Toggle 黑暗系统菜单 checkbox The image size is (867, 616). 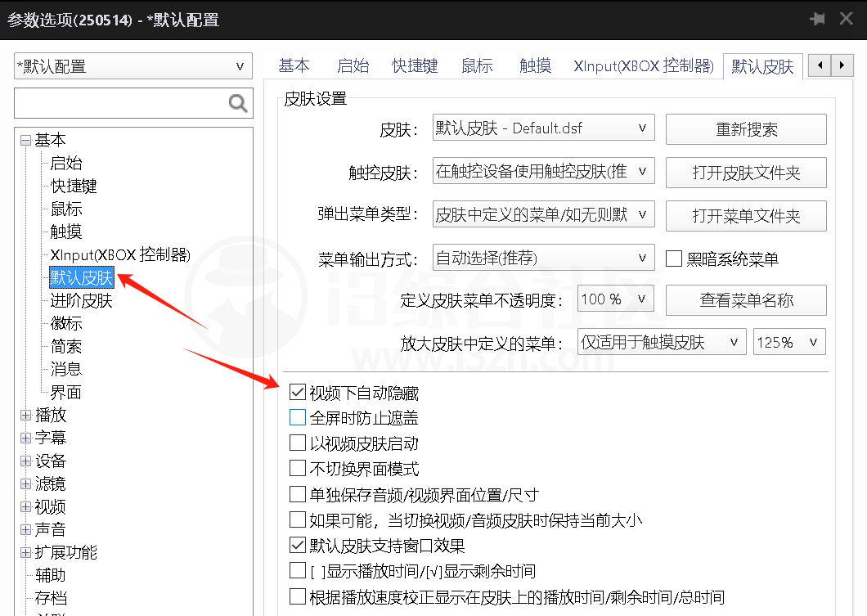[674, 259]
